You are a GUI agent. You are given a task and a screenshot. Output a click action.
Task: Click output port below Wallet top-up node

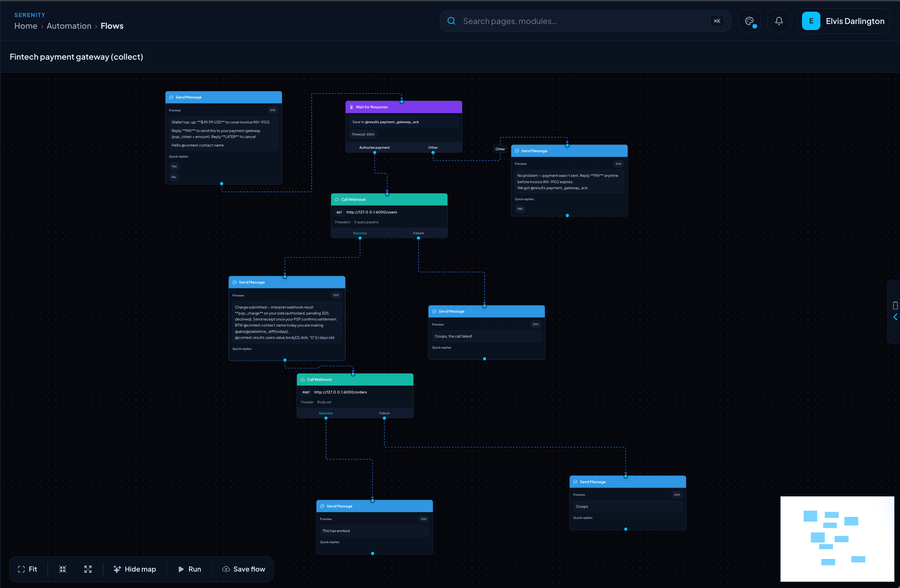click(222, 184)
